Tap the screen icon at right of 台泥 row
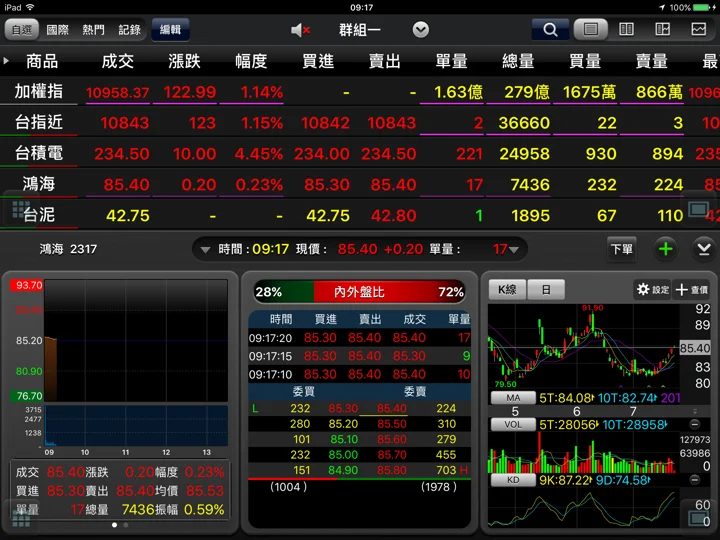Viewport: 720px width, 540px height. 698,211
